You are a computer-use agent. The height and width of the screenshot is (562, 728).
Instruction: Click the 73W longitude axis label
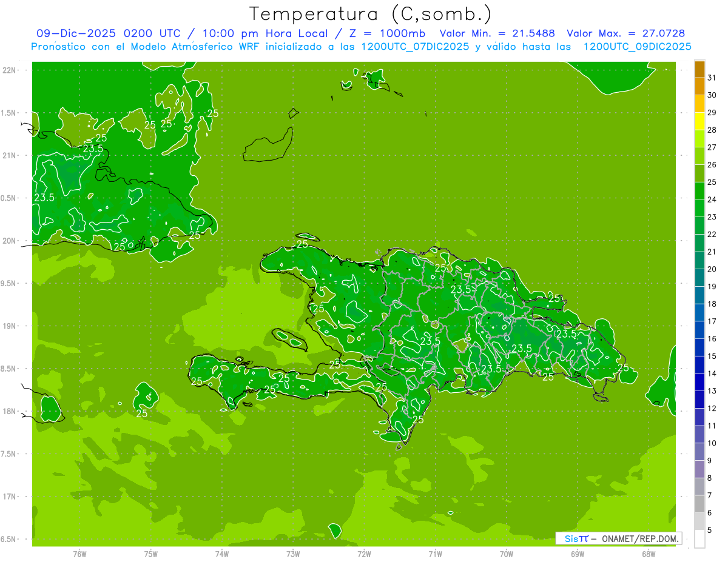293,554
